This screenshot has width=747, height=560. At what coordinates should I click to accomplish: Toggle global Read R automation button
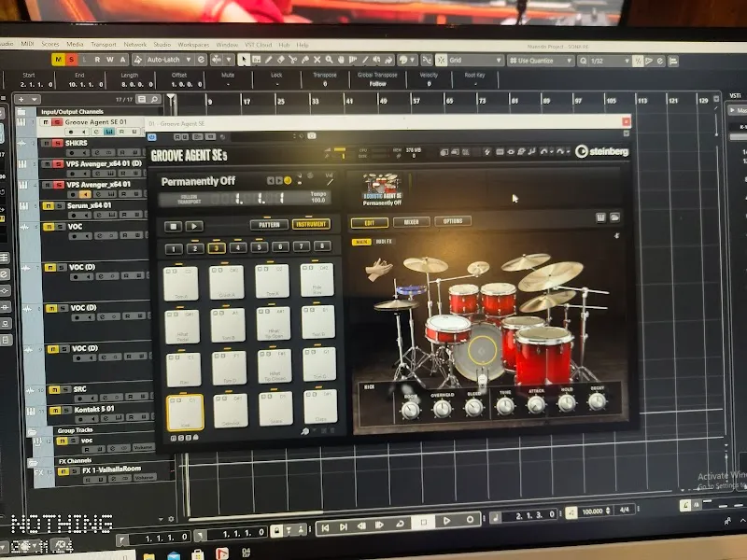pos(97,60)
